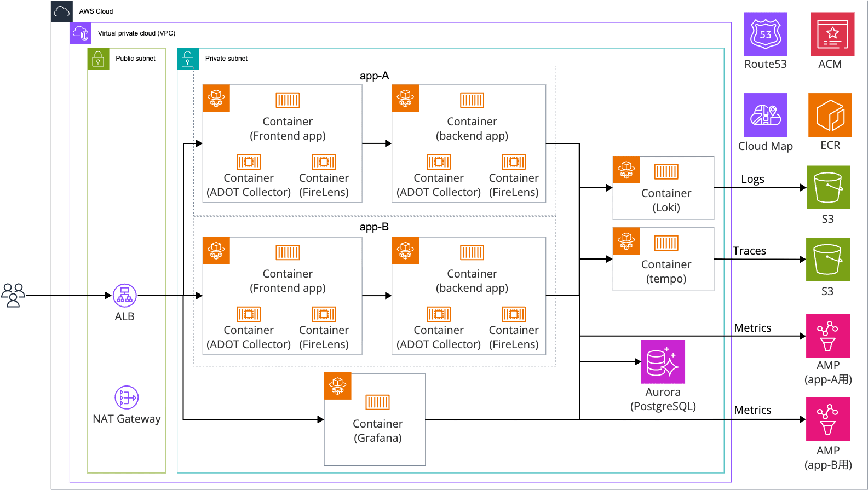The image size is (868, 490).
Task: Click the Grafana container icon
Action: (377, 402)
